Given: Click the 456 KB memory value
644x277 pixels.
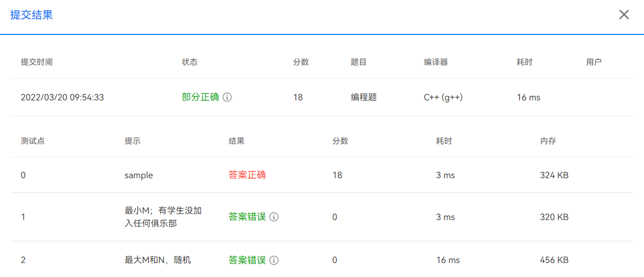Looking at the screenshot, I should tap(554, 260).
